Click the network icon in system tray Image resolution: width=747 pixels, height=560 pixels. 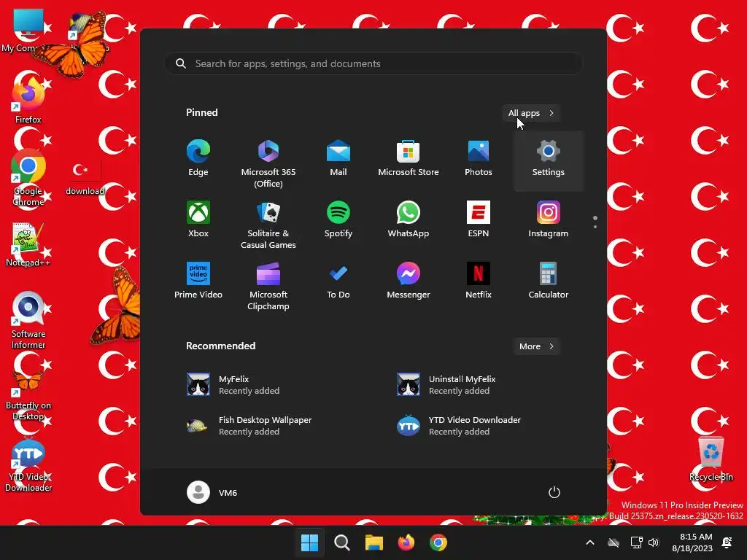(x=636, y=542)
